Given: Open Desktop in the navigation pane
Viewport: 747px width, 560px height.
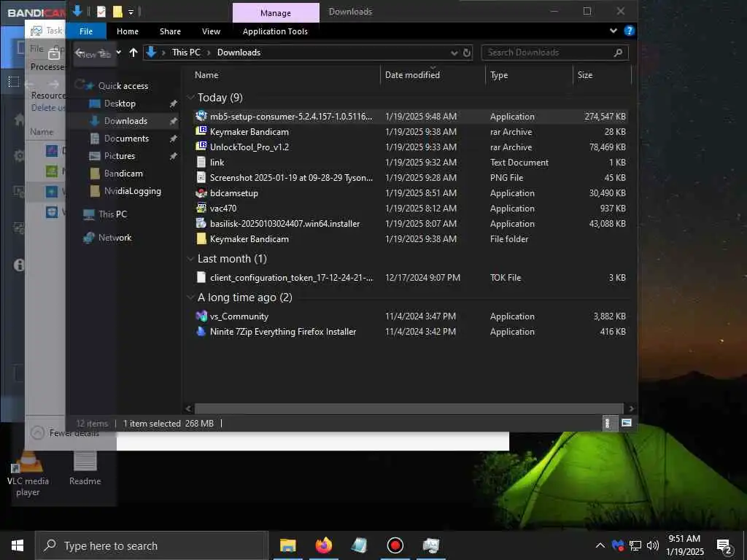Looking at the screenshot, I should point(120,104).
